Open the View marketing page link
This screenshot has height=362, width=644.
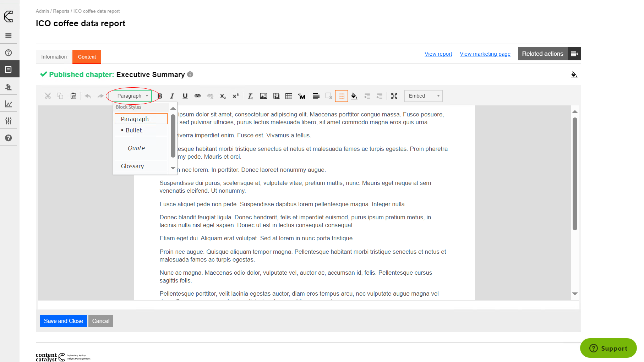pyautogui.click(x=485, y=54)
